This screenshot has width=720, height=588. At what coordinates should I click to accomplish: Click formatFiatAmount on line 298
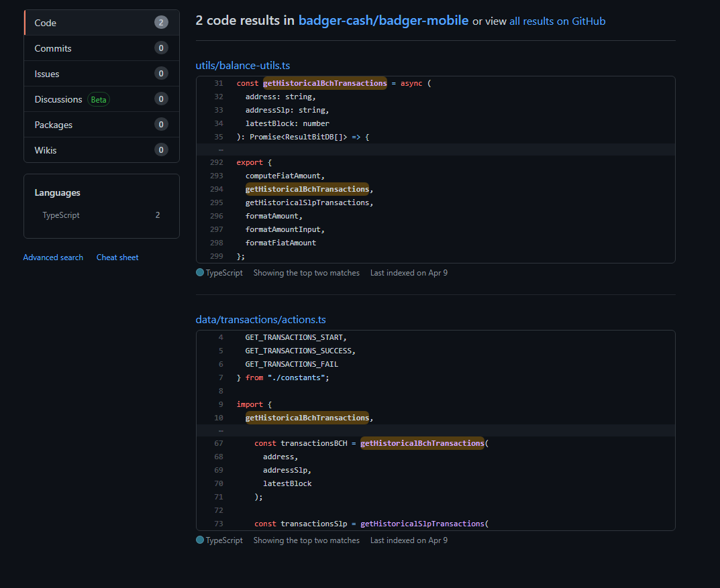pos(280,243)
